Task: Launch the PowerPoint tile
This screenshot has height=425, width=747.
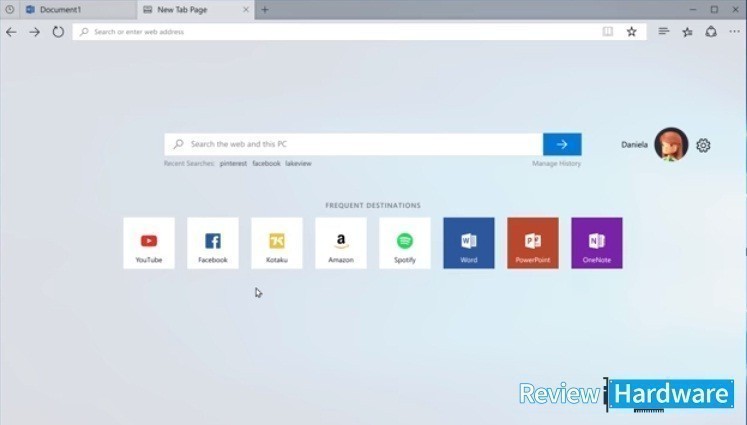Action: pyautogui.click(x=533, y=243)
